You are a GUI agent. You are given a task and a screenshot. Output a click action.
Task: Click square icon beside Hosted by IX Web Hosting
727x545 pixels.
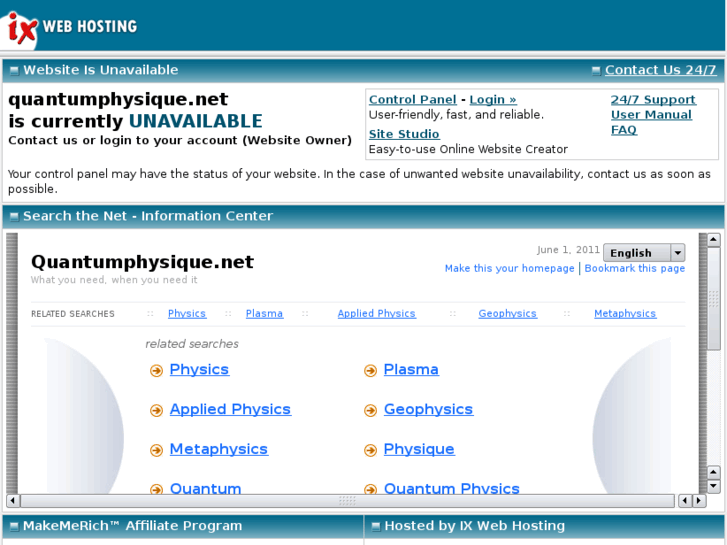(x=376, y=526)
